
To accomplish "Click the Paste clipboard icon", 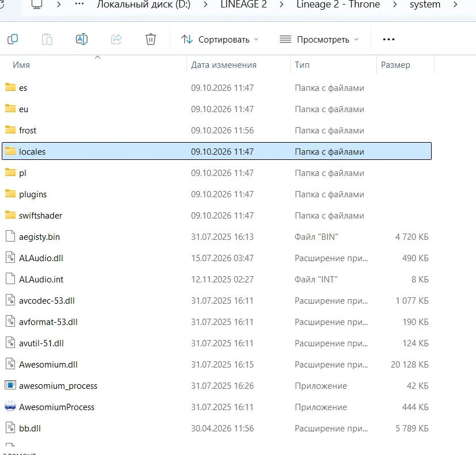I will click(47, 39).
